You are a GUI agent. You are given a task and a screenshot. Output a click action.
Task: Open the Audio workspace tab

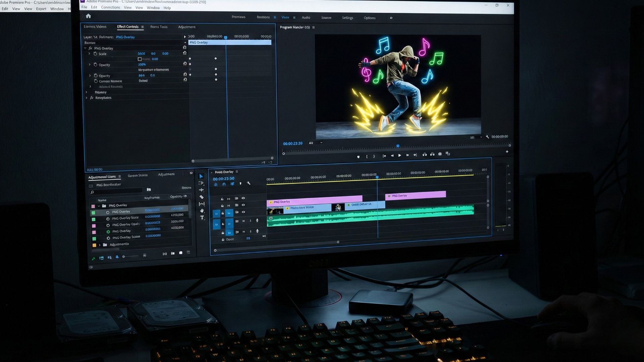pyautogui.click(x=306, y=17)
